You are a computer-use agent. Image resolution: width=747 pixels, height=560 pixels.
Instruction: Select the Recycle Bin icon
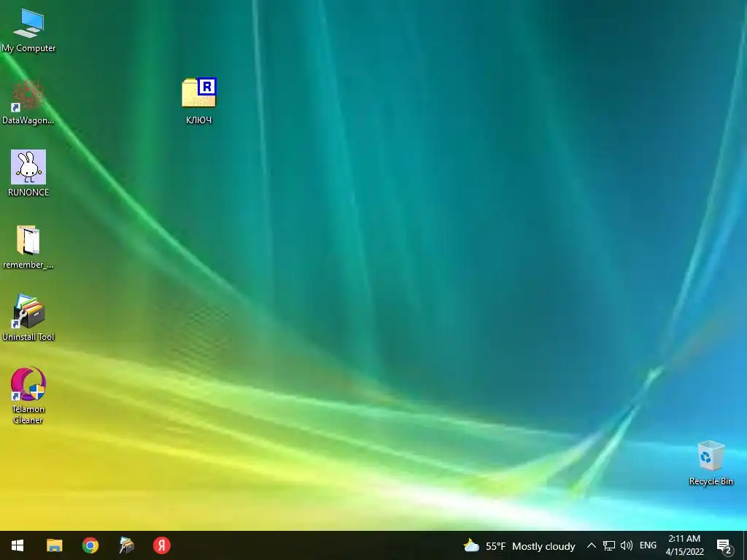(x=711, y=463)
